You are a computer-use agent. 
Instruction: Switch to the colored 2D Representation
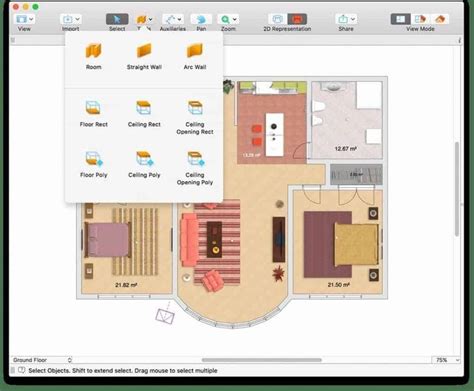(x=297, y=19)
